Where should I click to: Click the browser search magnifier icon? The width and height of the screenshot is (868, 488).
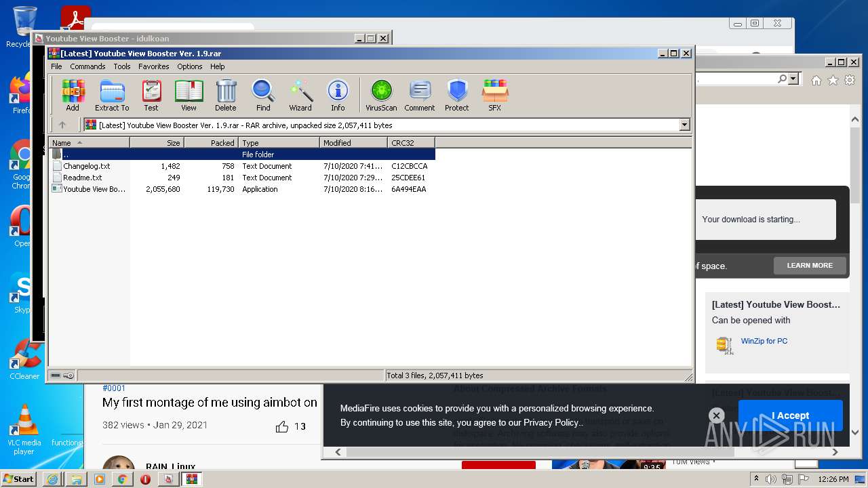pos(783,79)
